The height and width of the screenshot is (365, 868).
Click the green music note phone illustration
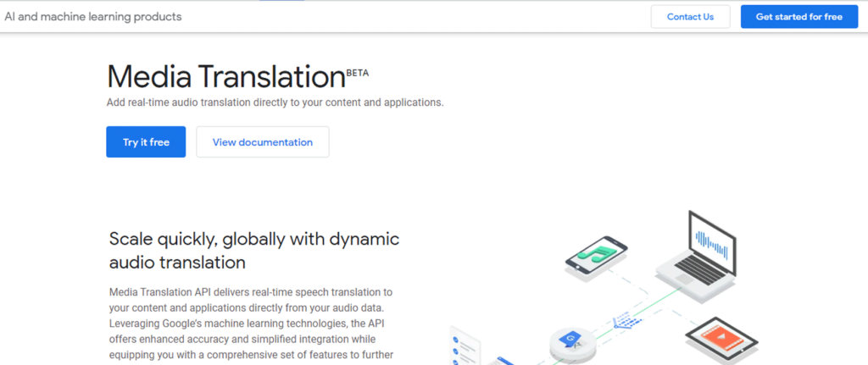click(596, 258)
